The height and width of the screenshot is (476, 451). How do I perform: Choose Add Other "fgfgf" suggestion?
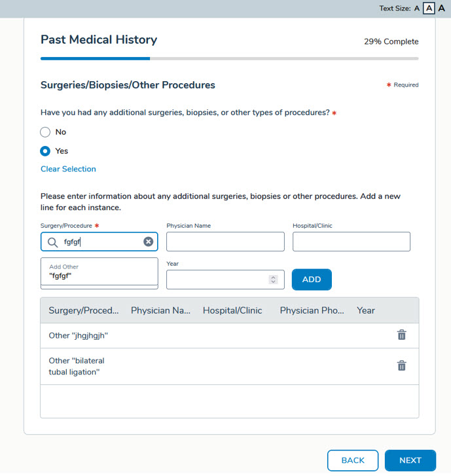(99, 272)
